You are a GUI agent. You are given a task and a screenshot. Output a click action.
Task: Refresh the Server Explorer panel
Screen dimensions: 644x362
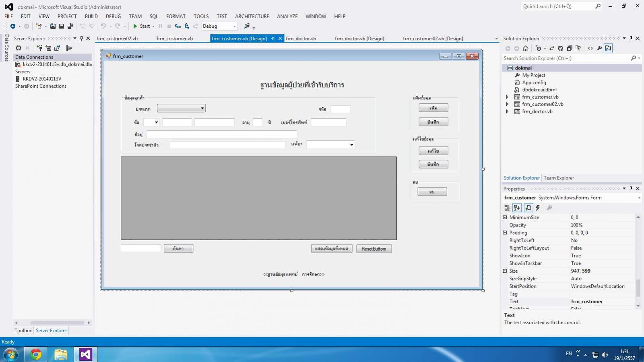pos(19,48)
